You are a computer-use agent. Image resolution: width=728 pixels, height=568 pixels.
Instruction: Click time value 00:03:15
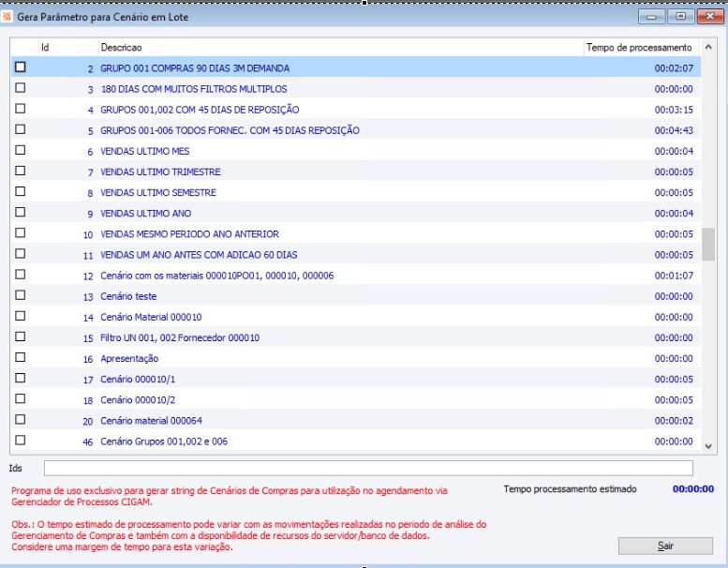pos(674,110)
